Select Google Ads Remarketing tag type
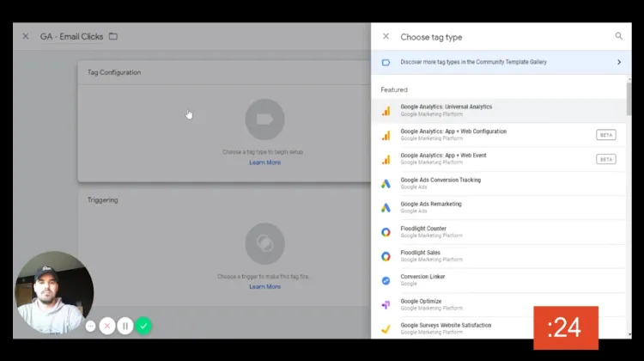Viewport: 644px width, 361px height. click(x=499, y=208)
